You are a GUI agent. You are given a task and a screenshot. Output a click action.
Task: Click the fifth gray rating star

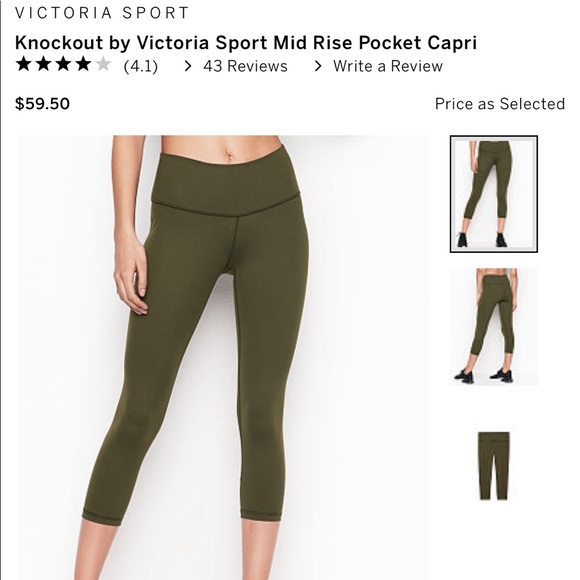click(x=103, y=64)
